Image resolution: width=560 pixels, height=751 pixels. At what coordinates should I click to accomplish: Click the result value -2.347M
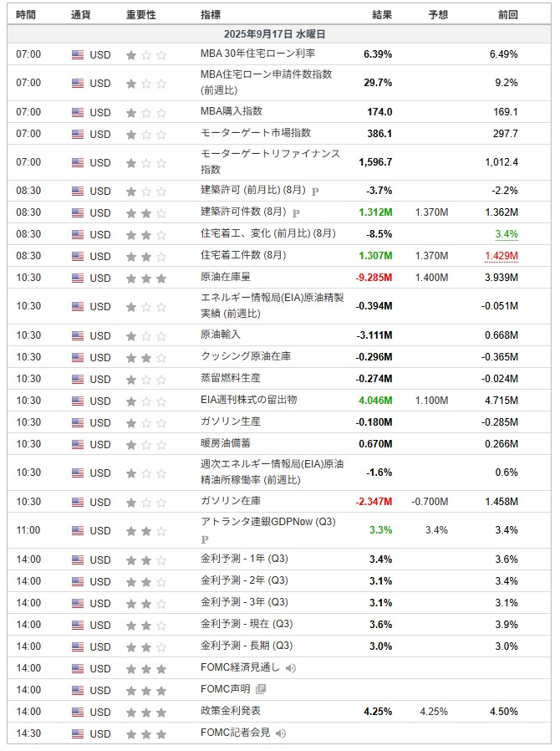pyautogui.click(x=374, y=502)
